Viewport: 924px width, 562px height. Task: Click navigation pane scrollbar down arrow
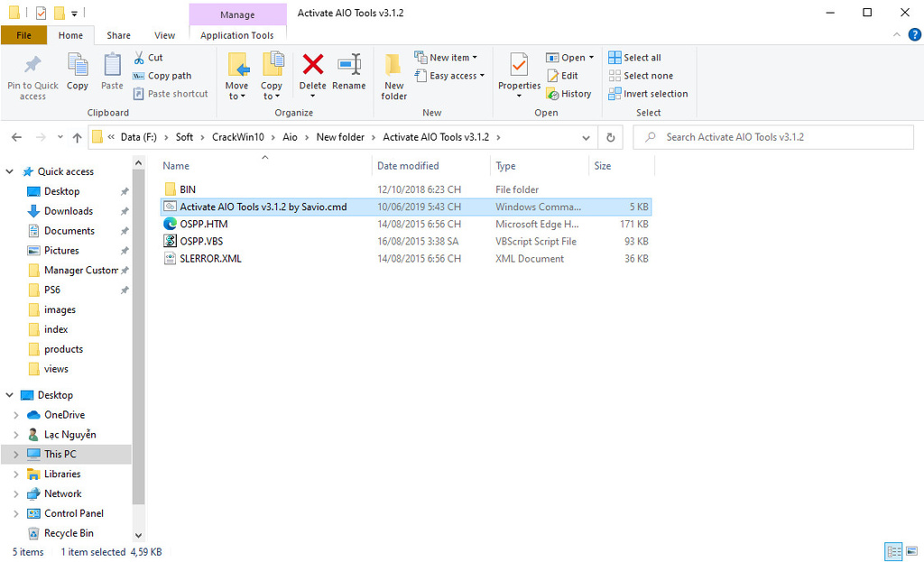pos(138,536)
